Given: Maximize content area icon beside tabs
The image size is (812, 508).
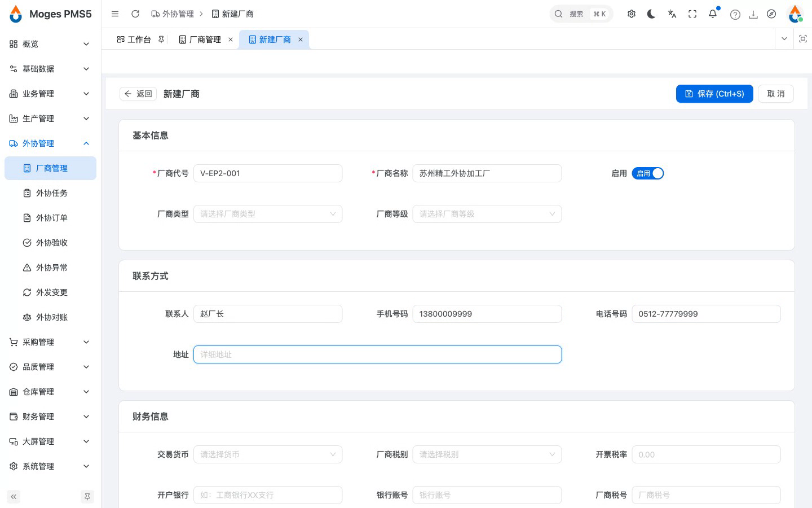Looking at the screenshot, I should pyautogui.click(x=803, y=39).
